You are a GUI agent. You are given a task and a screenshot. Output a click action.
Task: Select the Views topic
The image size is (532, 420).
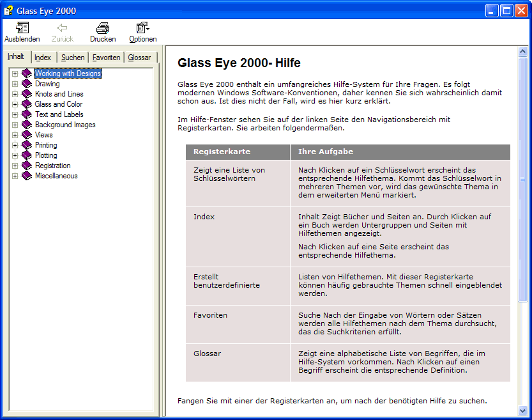tap(44, 135)
